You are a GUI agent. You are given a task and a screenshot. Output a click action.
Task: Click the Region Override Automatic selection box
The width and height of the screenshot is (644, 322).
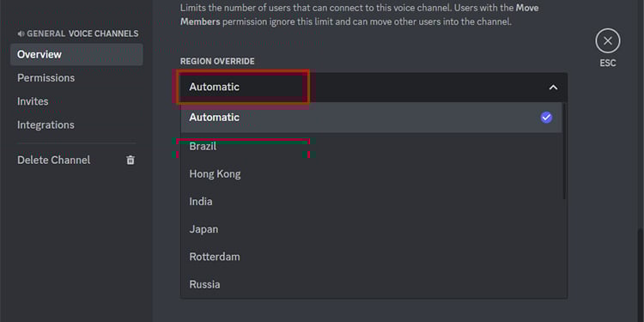(x=374, y=87)
